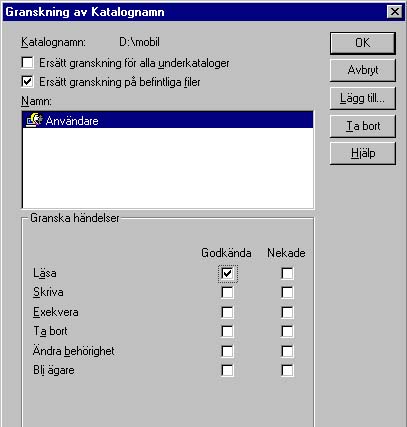The image size is (407, 427).
Task: Open Hjälp for this dialog
Action: pos(363,154)
